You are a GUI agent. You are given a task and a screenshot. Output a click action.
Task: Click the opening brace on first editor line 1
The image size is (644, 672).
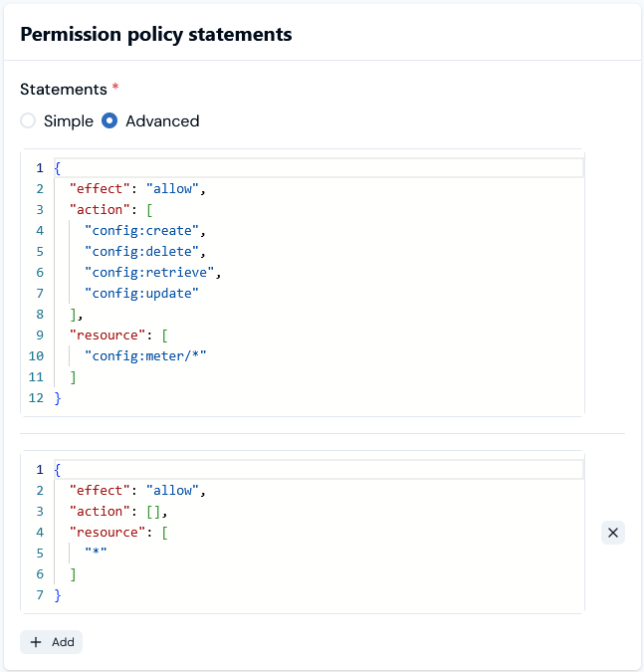58,168
